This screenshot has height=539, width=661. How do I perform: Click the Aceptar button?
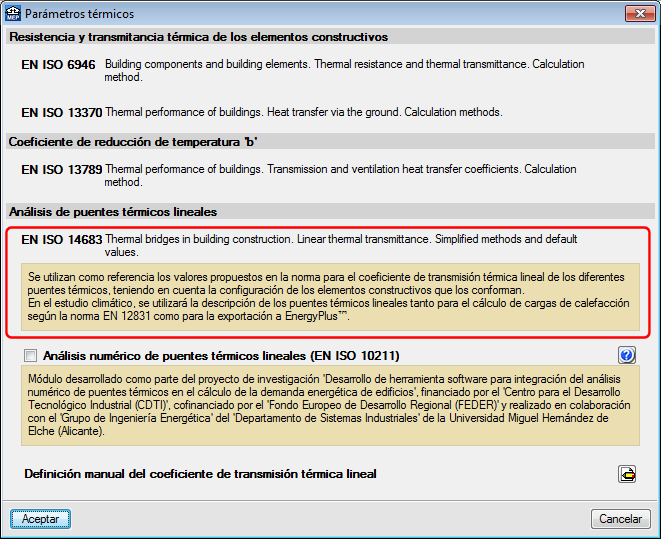40,519
